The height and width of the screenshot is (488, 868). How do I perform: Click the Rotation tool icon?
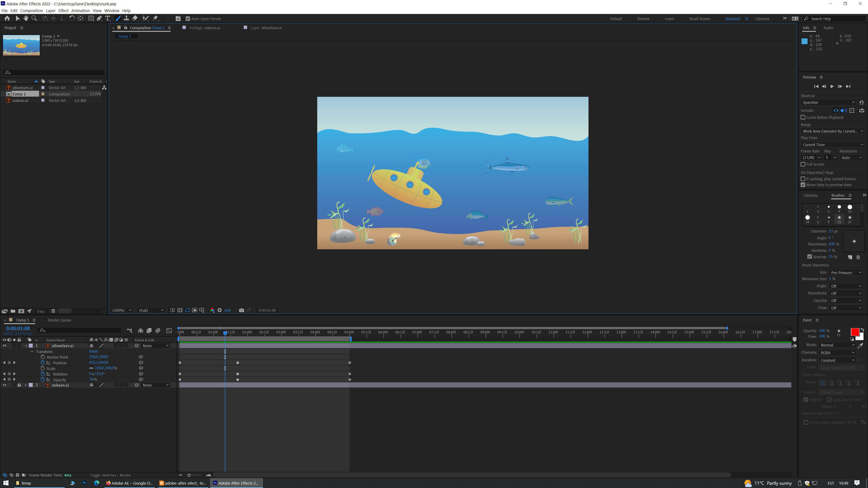(72, 18)
